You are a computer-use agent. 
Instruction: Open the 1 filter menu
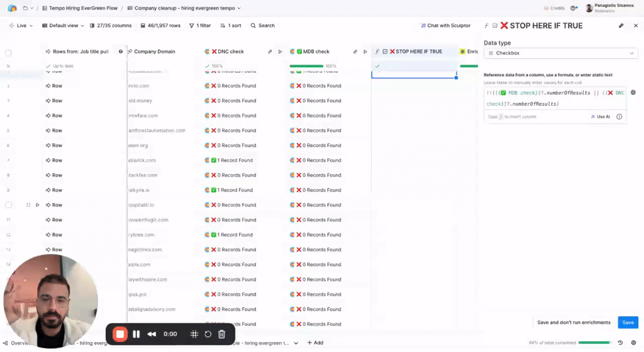click(x=200, y=26)
